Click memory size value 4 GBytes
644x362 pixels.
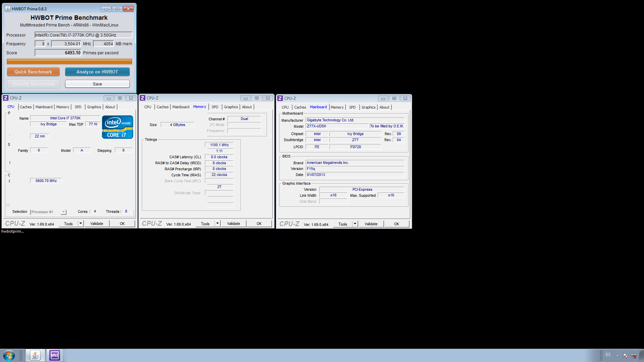pos(177,125)
